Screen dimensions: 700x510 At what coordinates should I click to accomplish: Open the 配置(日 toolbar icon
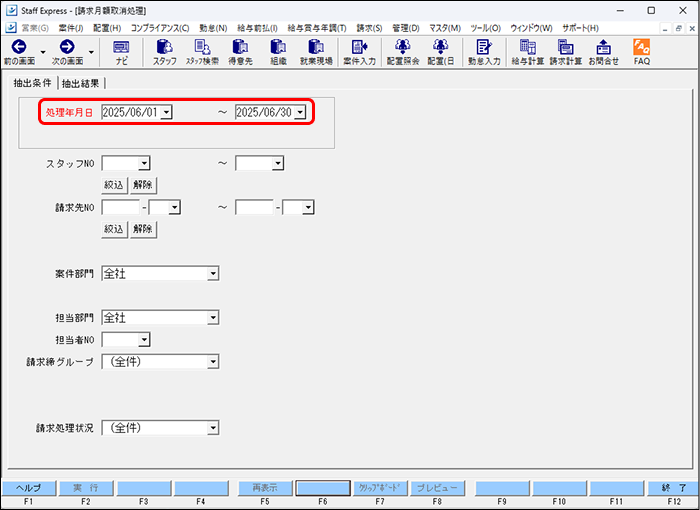441,52
